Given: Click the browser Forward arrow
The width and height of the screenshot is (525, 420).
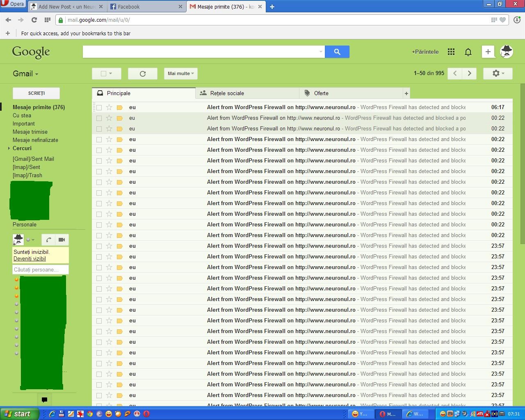Looking at the screenshot, I should 21,20.
